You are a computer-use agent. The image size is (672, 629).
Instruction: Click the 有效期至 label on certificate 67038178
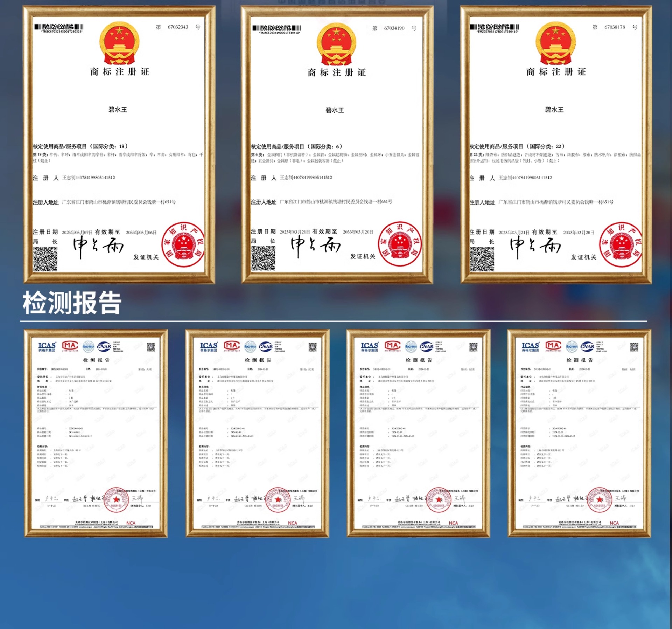pos(544,232)
